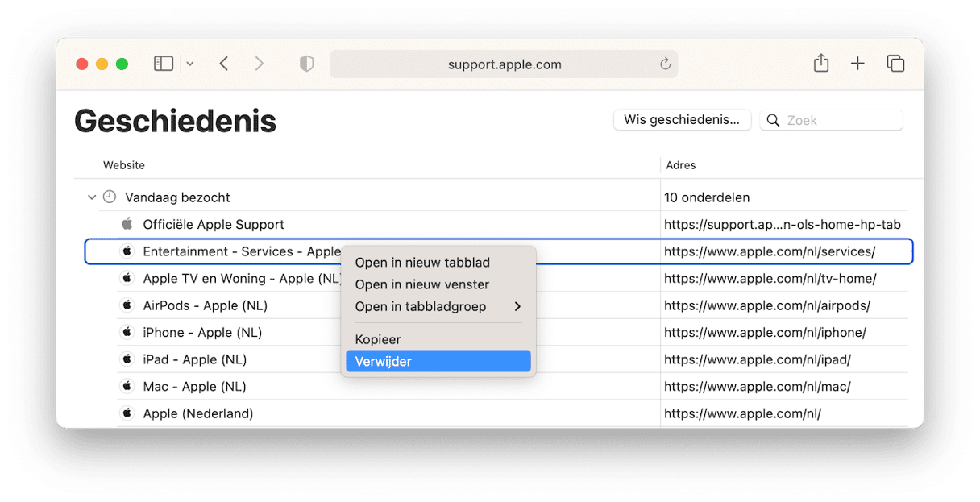This screenshot has height=502, width=980.
Task: Add a new tab with the plus icon
Action: [857, 64]
